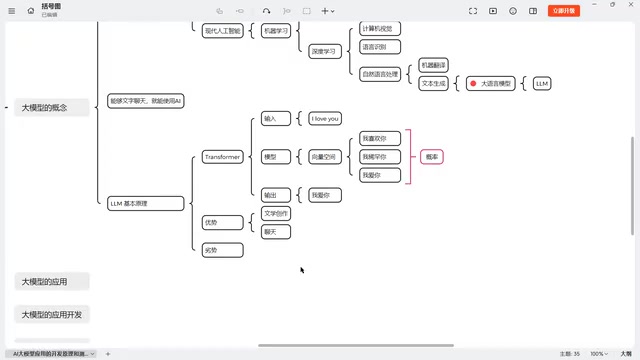Start pitch presentation mode
The height and width of the screenshot is (360, 640).
click(x=493, y=11)
